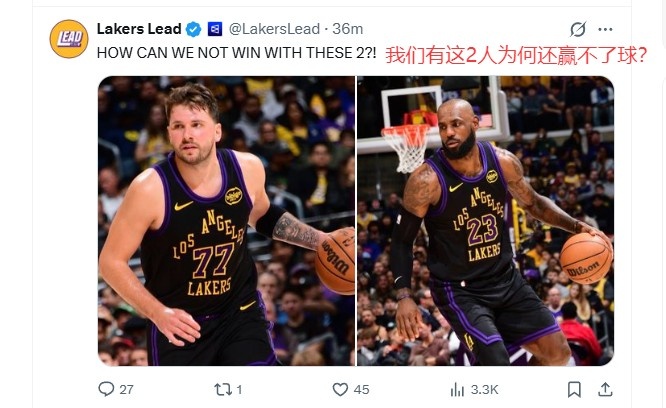
Task: Open the Lakers Lead display name link
Action: [139, 29]
